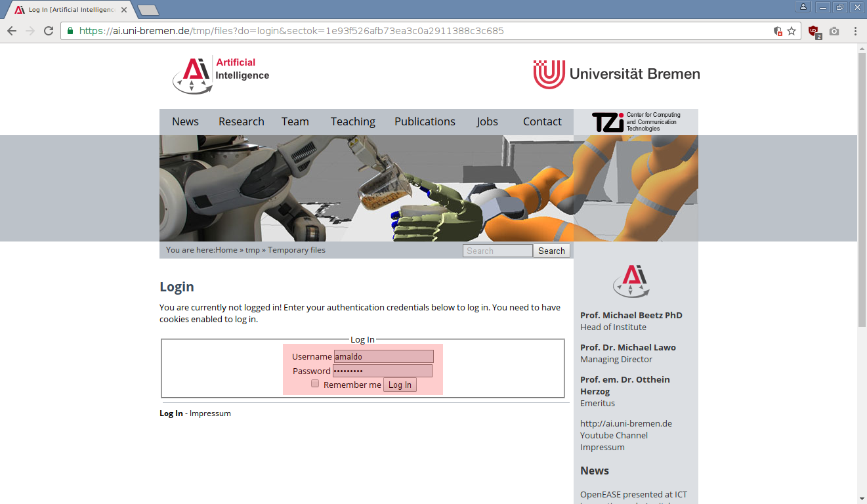This screenshot has width=867, height=504.
Task: Click into the Username field
Action: [x=383, y=356]
